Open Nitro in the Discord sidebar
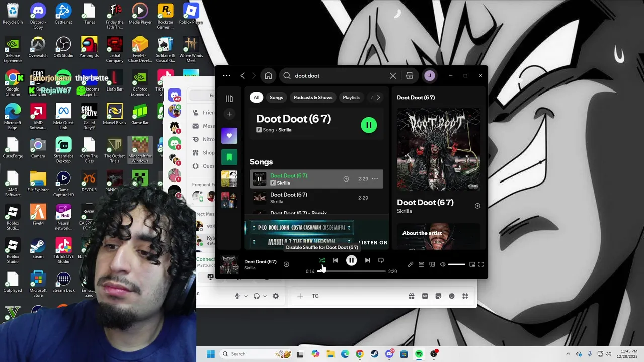This screenshot has width=644, height=362. point(204,139)
